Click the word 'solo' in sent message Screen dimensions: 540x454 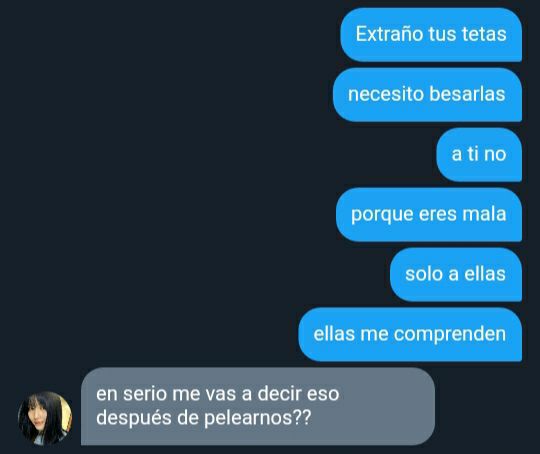(x=424, y=274)
